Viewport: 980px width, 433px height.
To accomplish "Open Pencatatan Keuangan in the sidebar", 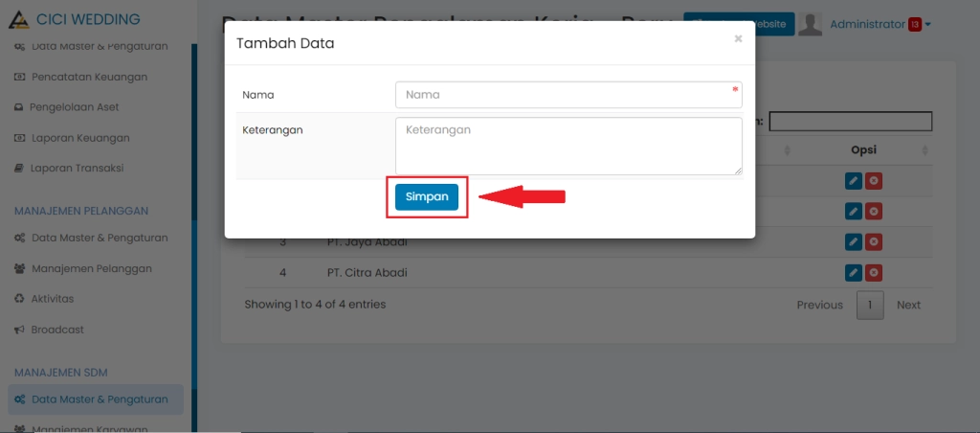I will [x=89, y=77].
